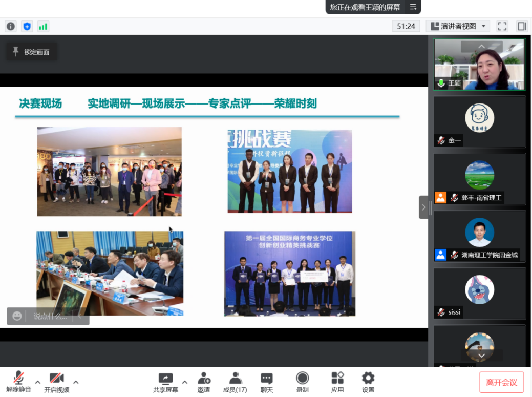This screenshot has height=397, width=532.
Task: Collapse the participant video sidebar
Action: pyautogui.click(x=423, y=207)
